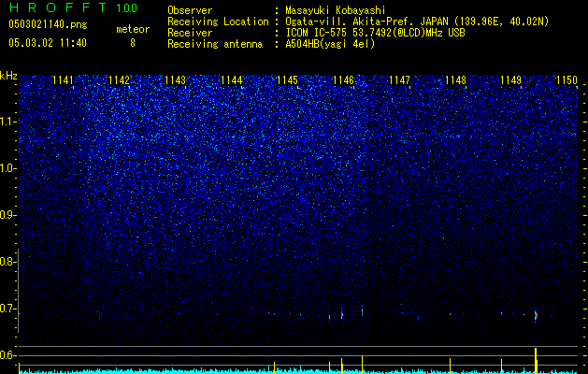Screen dimensions: 588x374
Task: Click the 1141 time axis label
Action: (x=63, y=80)
